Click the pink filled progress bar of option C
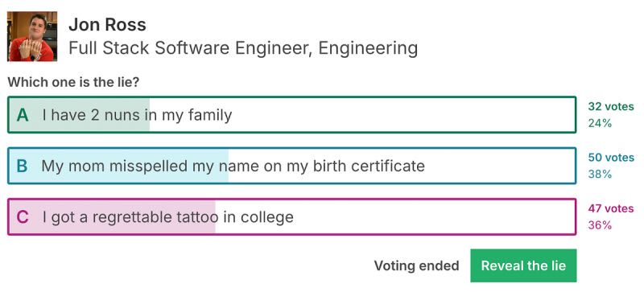644x292 pixels. 112,217
